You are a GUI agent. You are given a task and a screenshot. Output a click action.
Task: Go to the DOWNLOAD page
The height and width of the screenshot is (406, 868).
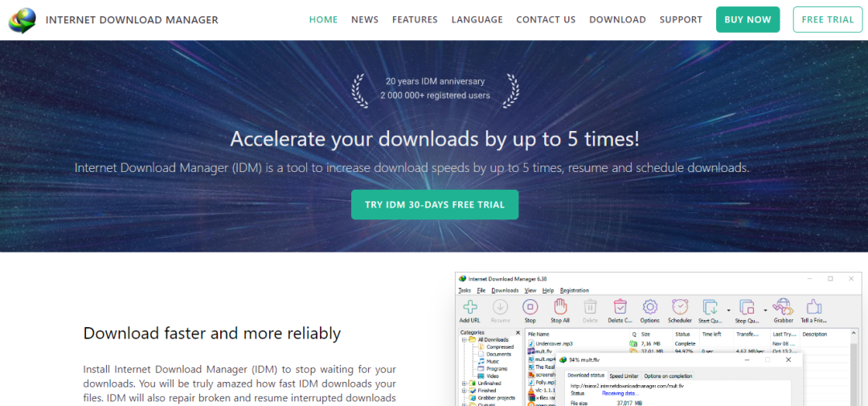point(617,20)
